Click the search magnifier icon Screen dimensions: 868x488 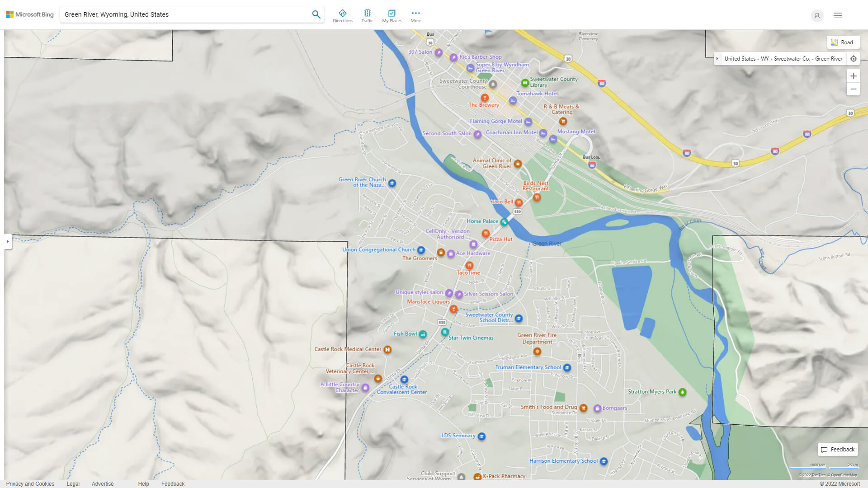coord(316,14)
